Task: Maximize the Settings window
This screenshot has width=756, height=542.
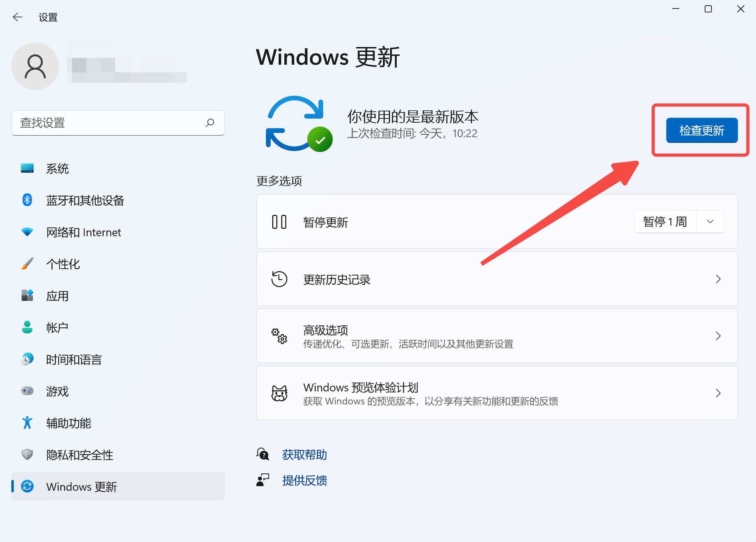Action: click(x=708, y=9)
